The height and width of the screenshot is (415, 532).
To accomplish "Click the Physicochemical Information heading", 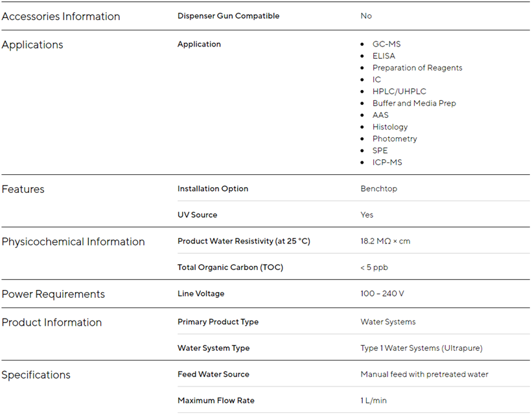I will click(73, 242).
